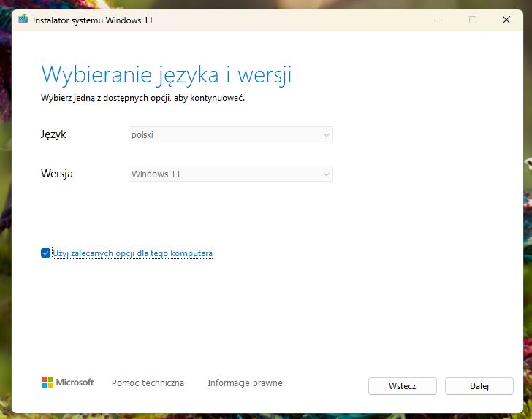Open the Pomoc techniczna link
The width and height of the screenshot is (532, 419).
(x=148, y=383)
